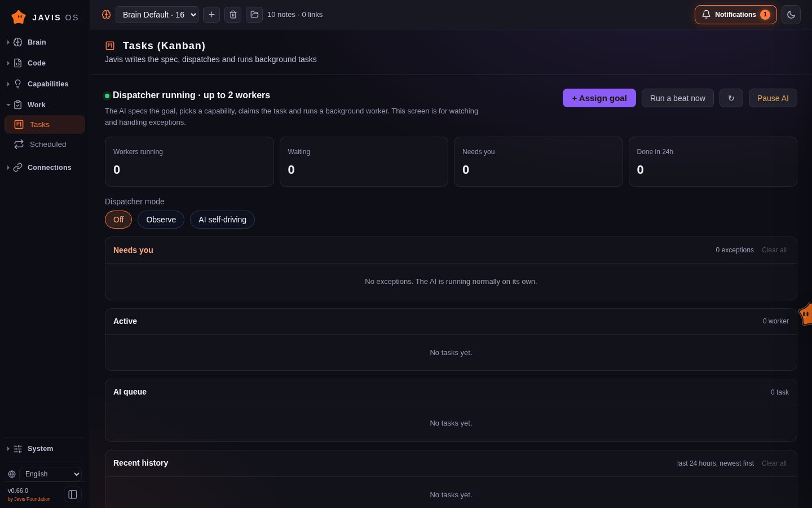812x508 pixels.
Task: Open the Tasks page in sidebar
Action: 45,125
